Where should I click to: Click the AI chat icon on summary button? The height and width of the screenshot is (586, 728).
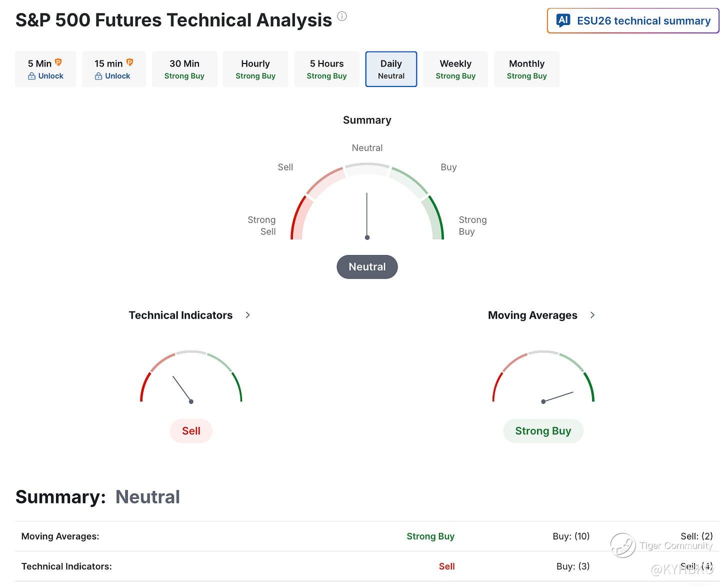click(x=563, y=20)
